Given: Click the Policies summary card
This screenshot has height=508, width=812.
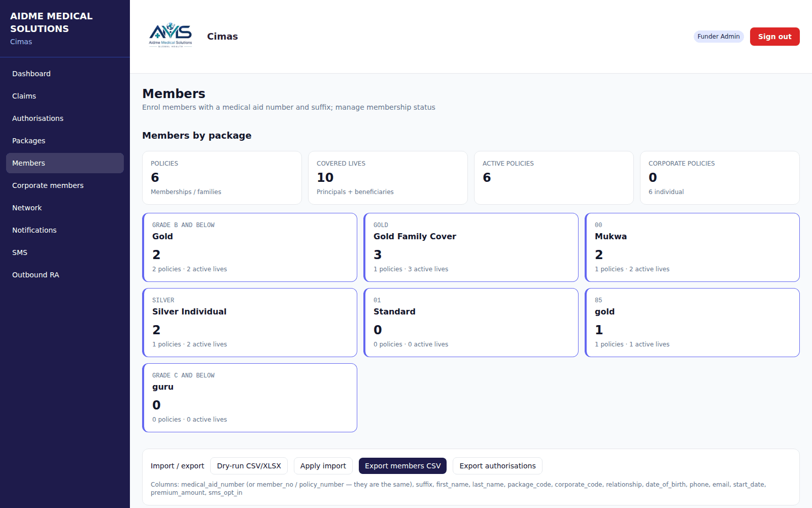Looking at the screenshot, I should pos(222,178).
